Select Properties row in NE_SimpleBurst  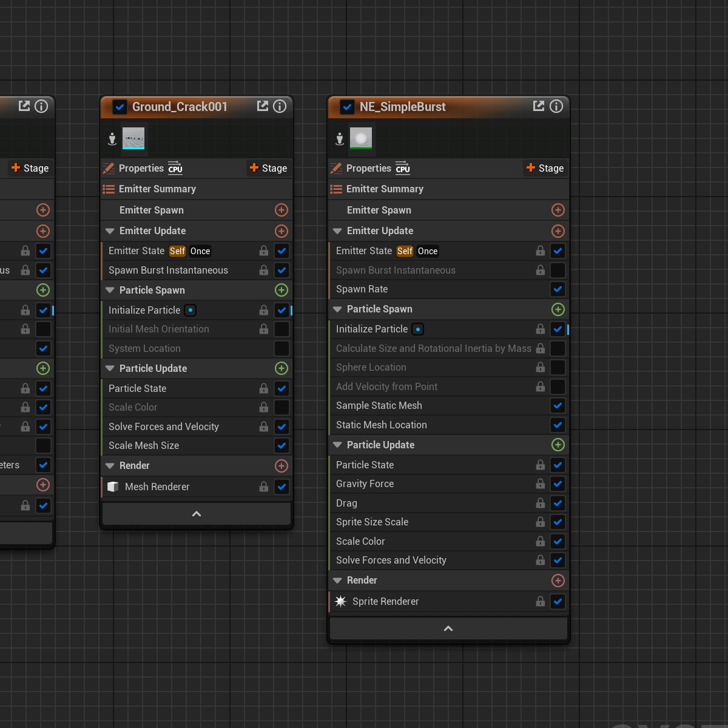tap(369, 168)
